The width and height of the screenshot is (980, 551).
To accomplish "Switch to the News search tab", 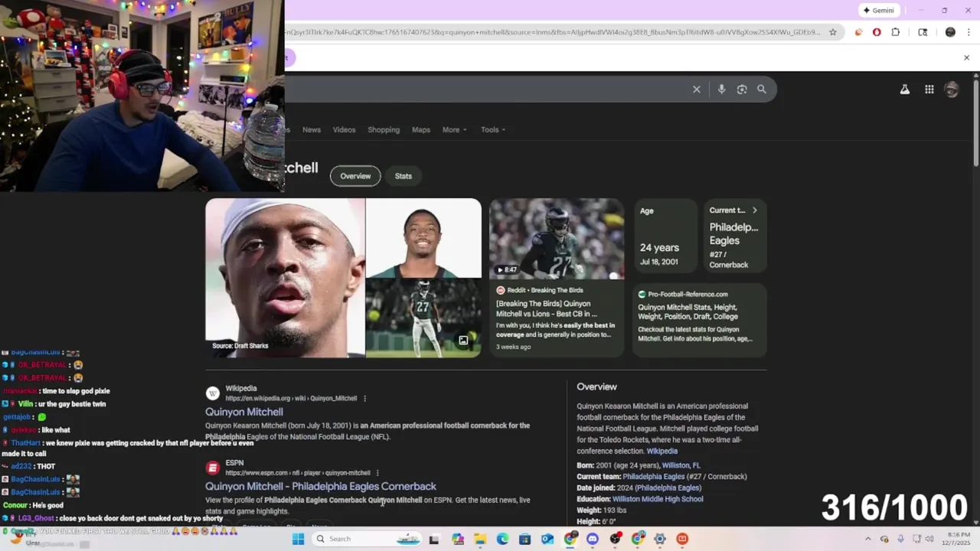I will (312, 129).
